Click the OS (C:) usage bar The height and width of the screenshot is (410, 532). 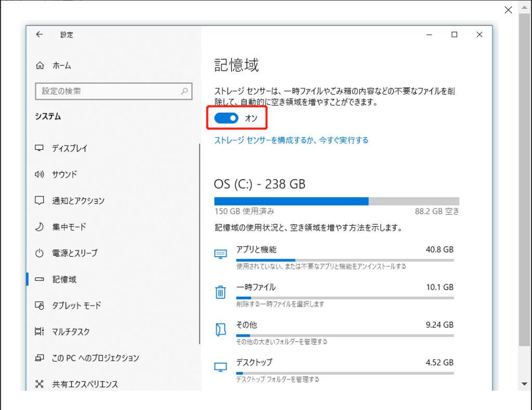coord(336,201)
